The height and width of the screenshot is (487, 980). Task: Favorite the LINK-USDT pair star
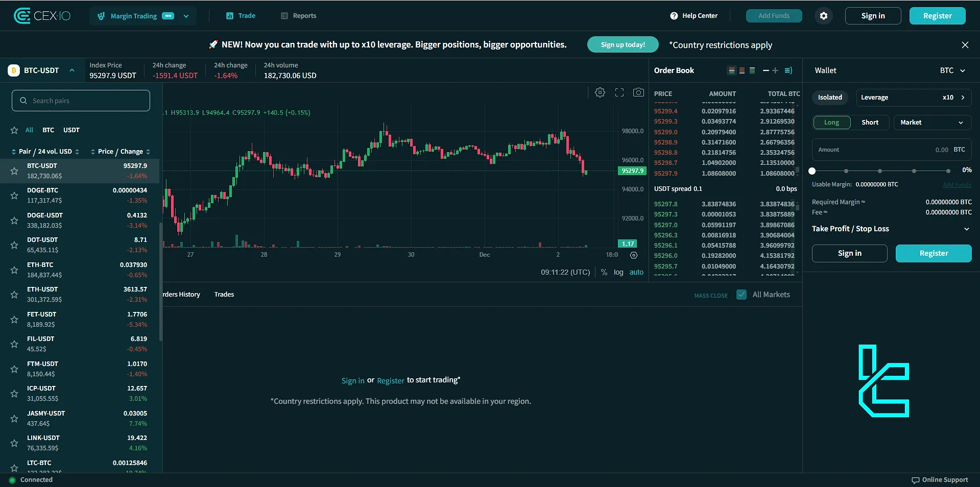[14, 443]
